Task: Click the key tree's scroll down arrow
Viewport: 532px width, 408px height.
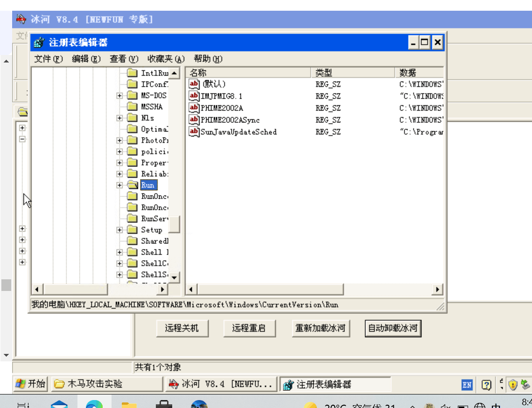Action: point(174,277)
